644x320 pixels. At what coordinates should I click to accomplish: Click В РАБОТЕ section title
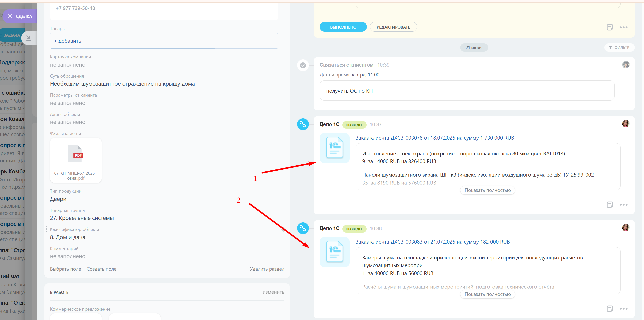59,292
